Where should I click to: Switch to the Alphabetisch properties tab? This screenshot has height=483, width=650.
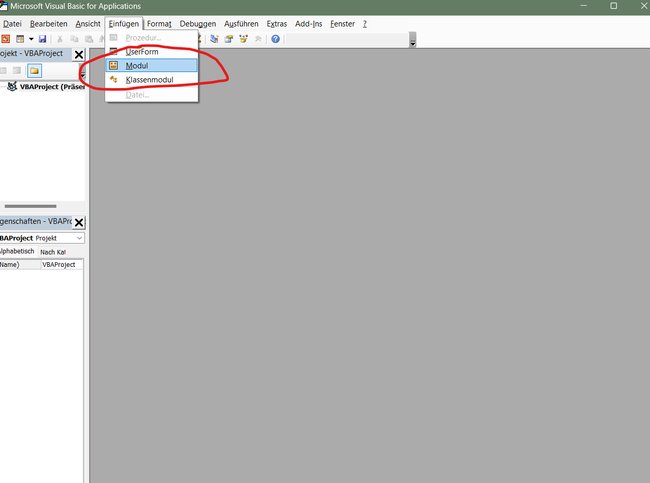coord(17,251)
